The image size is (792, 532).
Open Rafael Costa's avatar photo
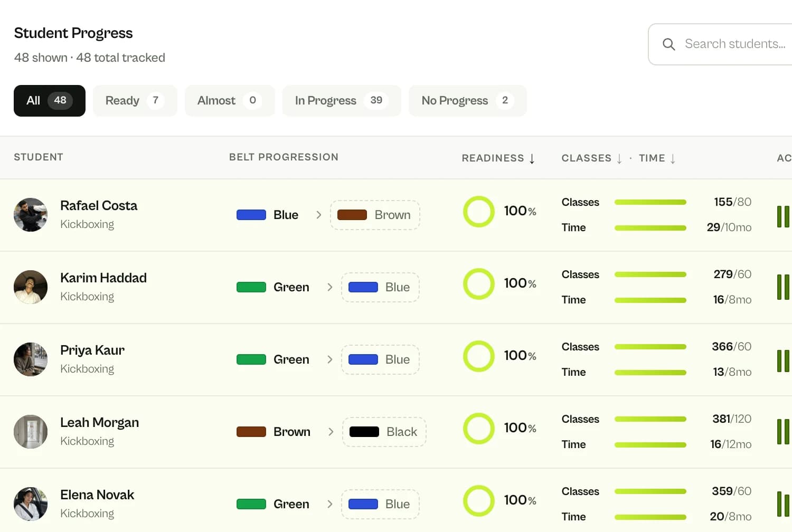[31, 215]
